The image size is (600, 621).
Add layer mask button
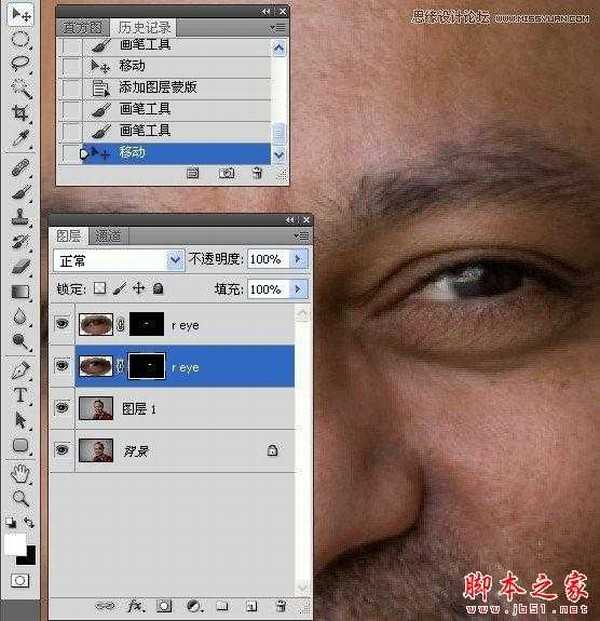pos(164,606)
